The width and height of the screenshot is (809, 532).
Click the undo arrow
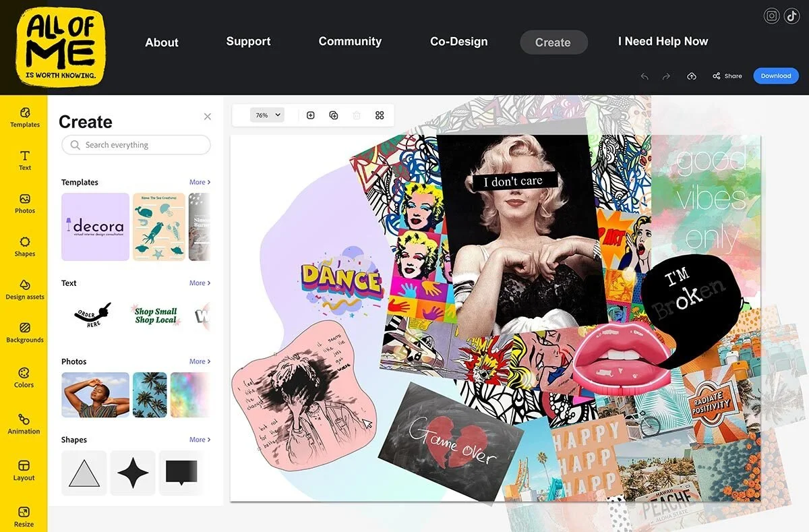(x=645, y=76)
